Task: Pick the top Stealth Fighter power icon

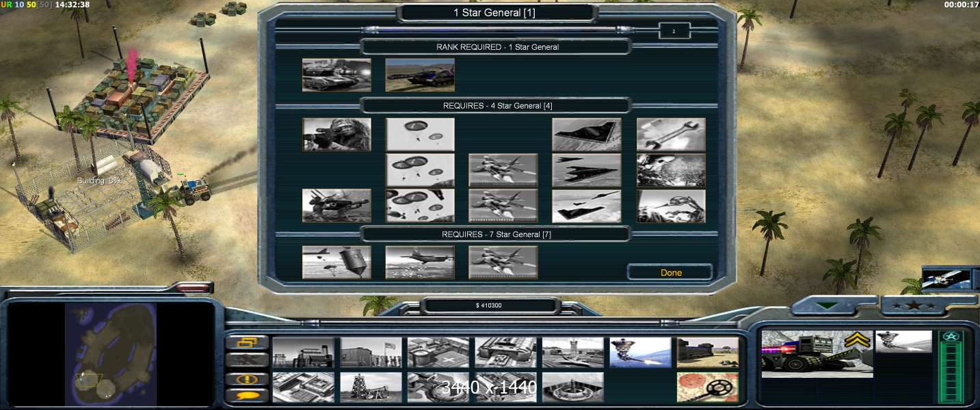Action: pyautogui.click(x=586, y=135)
